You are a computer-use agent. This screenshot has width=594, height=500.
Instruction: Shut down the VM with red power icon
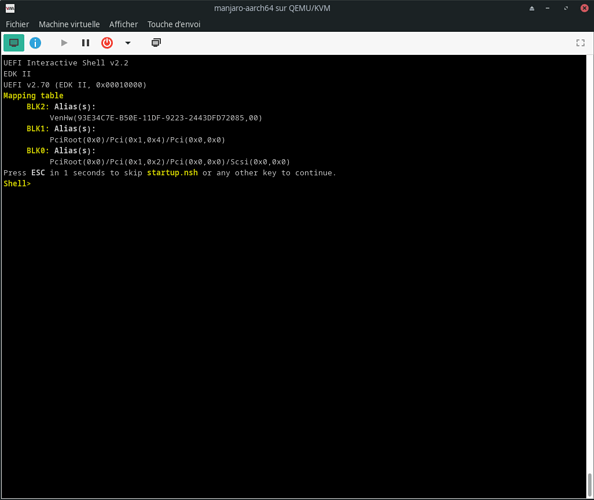click(107, 43)
